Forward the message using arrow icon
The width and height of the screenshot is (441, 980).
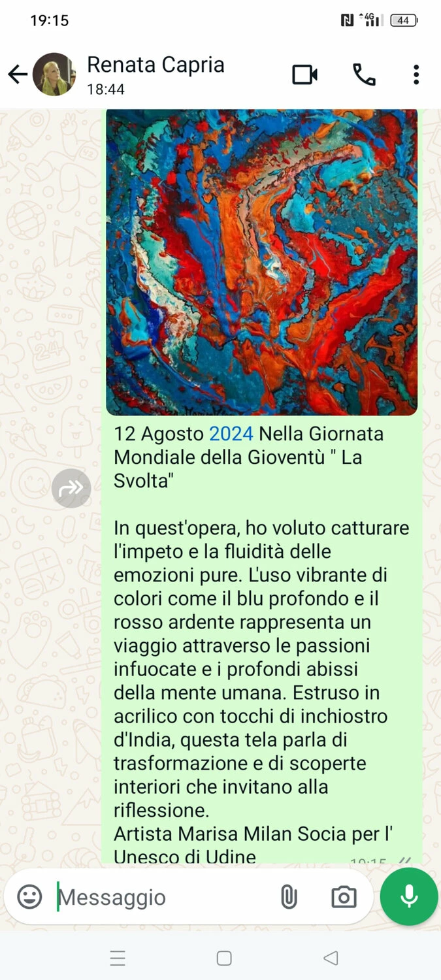pyautogui.click(x=71, y=488)
